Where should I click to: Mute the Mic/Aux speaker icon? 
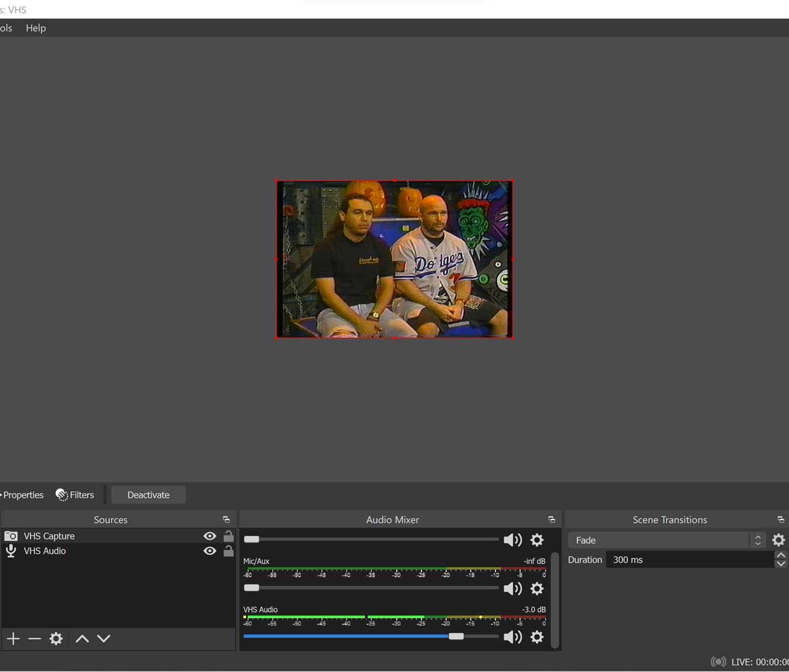(512, 588)
